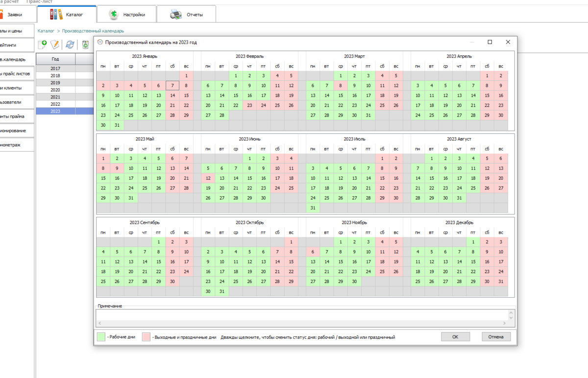Click the calendar dialog title bar icon
588x378 pixels.
click(x=100, y=43)
